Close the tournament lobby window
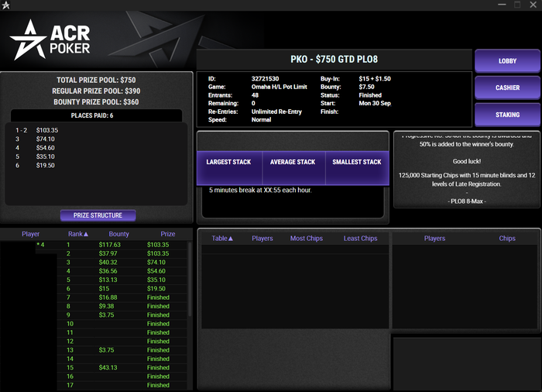This screenshot has width=542, height=392. (533, 5)
